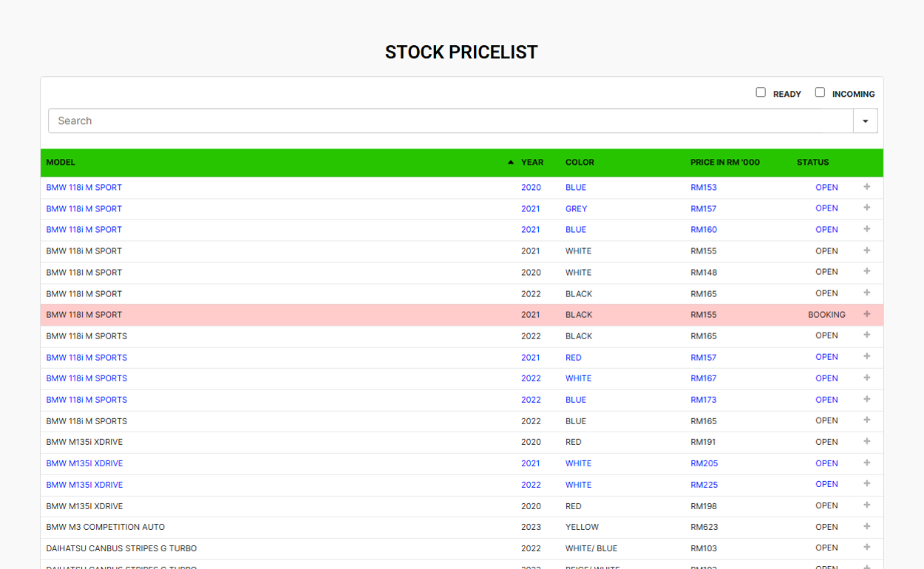The image size is (924, 569).
Task: Enable the READY checkbox filter
Action: point(761,92)
